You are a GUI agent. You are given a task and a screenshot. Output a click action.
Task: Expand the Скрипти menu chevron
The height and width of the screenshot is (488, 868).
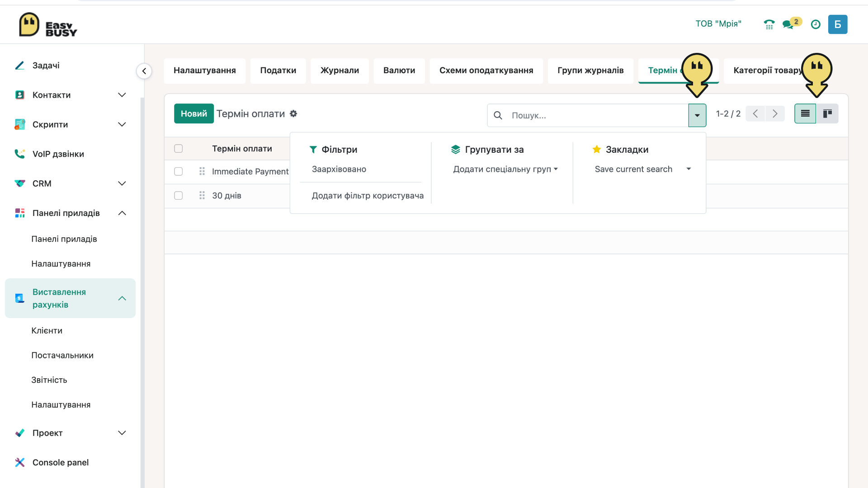point(122,124)
